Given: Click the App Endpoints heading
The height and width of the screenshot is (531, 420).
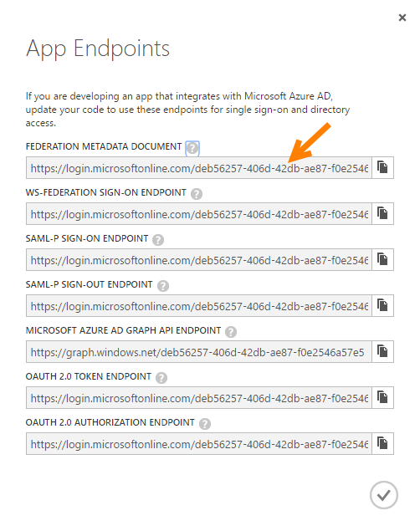Looking at the screenshot, I should 98,49.
